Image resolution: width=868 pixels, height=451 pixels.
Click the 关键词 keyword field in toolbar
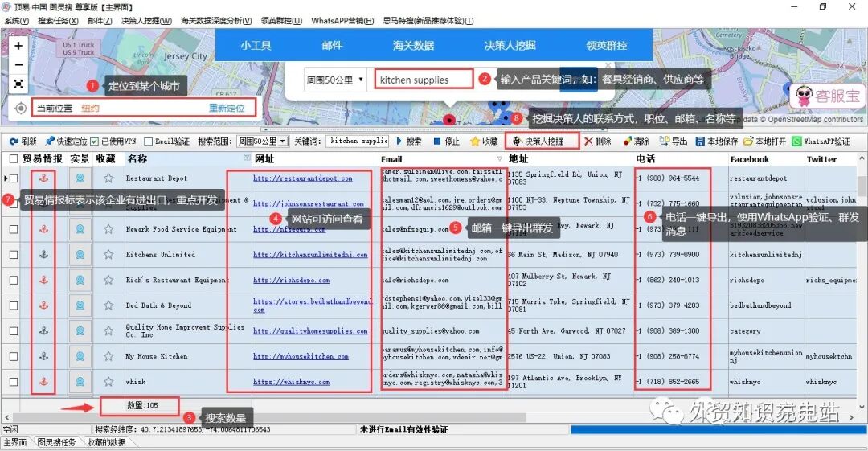(x=357, y=141)
